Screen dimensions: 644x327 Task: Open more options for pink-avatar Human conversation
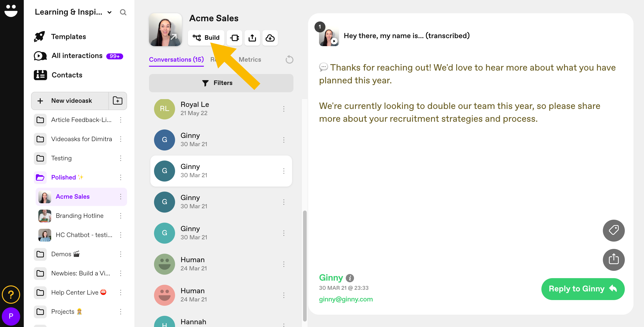[284, 295]
